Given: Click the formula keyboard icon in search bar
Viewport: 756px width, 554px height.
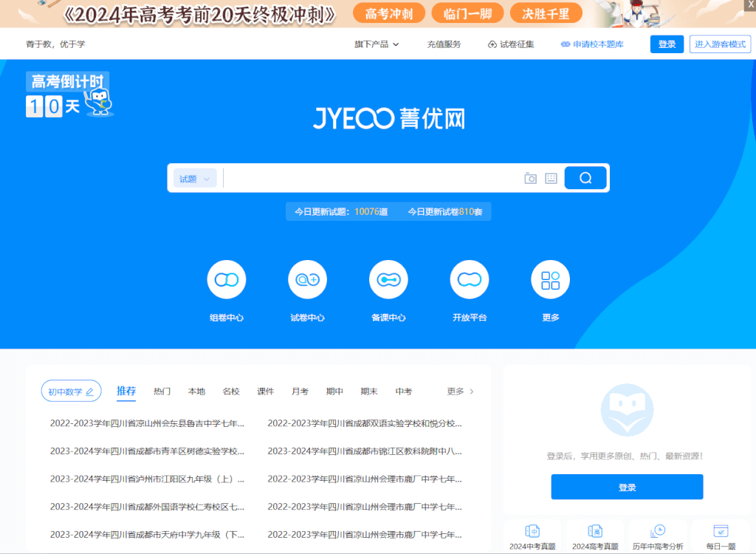Looking at the screenshot, I should tap(551, 178).
